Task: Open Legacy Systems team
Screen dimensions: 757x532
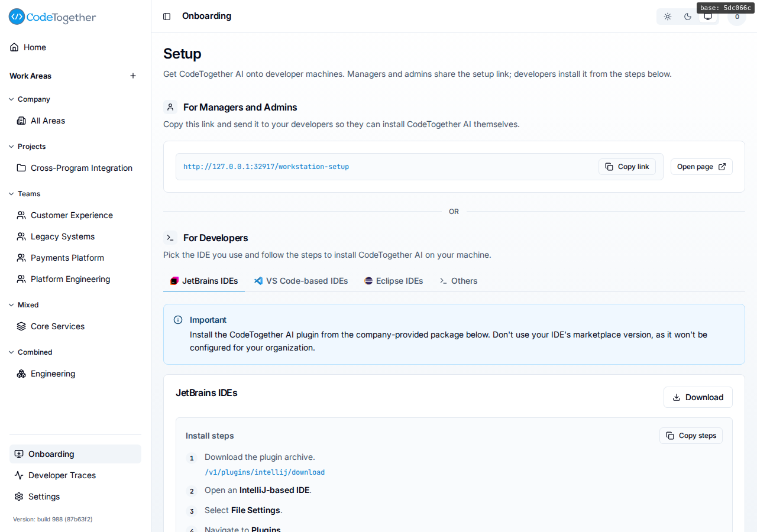Action: 77,236
